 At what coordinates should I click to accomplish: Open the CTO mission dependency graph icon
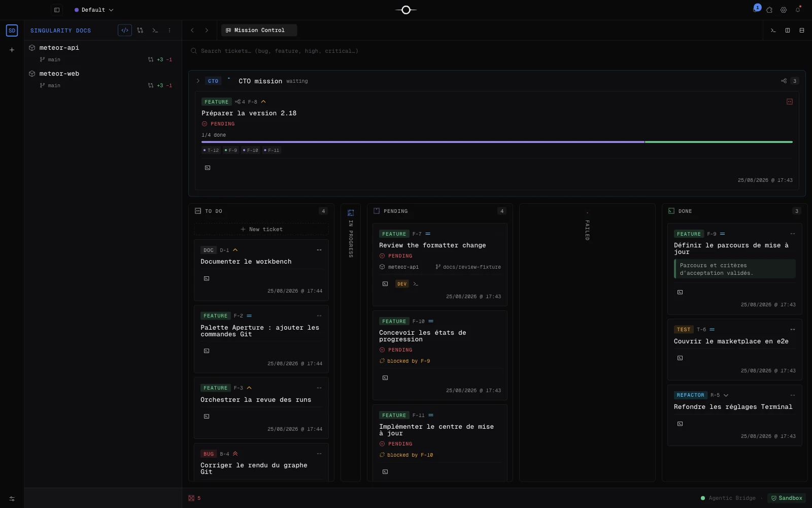pos(784,81)
